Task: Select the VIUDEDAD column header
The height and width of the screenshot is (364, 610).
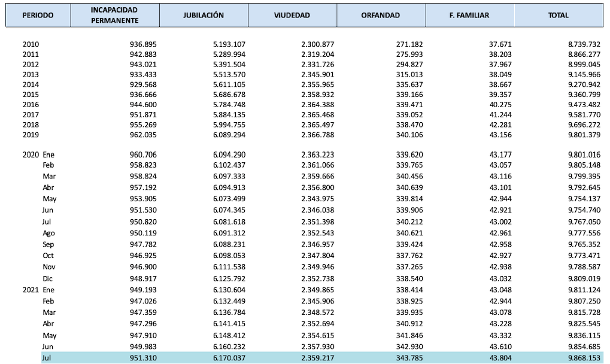Action: pos(292,16)
